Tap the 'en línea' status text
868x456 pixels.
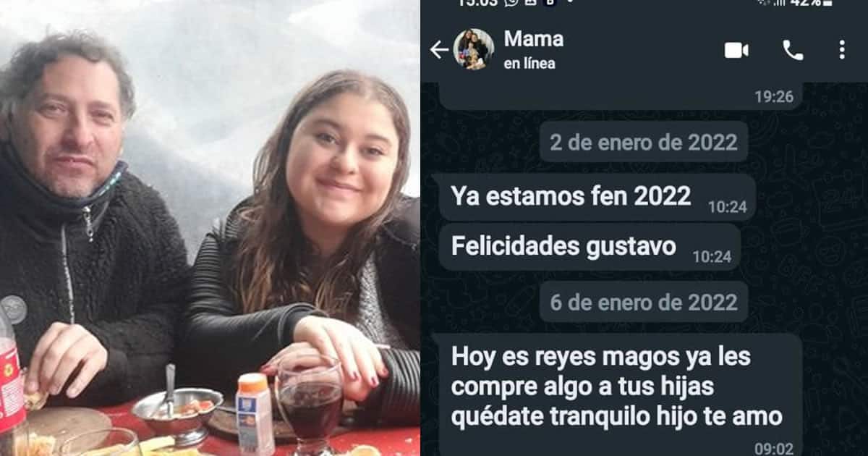[x=529, y=64]
